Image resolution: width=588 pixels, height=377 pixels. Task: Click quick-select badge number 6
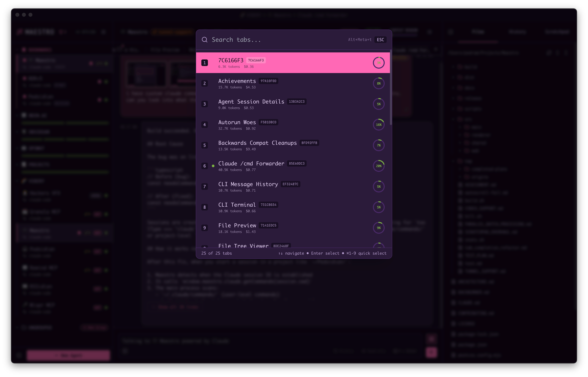click(205, 166)
